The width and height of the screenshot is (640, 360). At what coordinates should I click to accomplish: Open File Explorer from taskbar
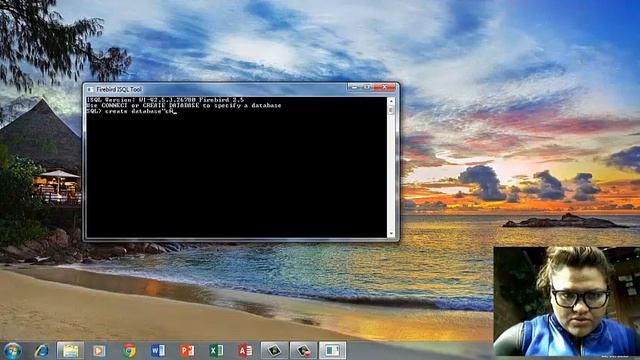click(x=70, y=351)
